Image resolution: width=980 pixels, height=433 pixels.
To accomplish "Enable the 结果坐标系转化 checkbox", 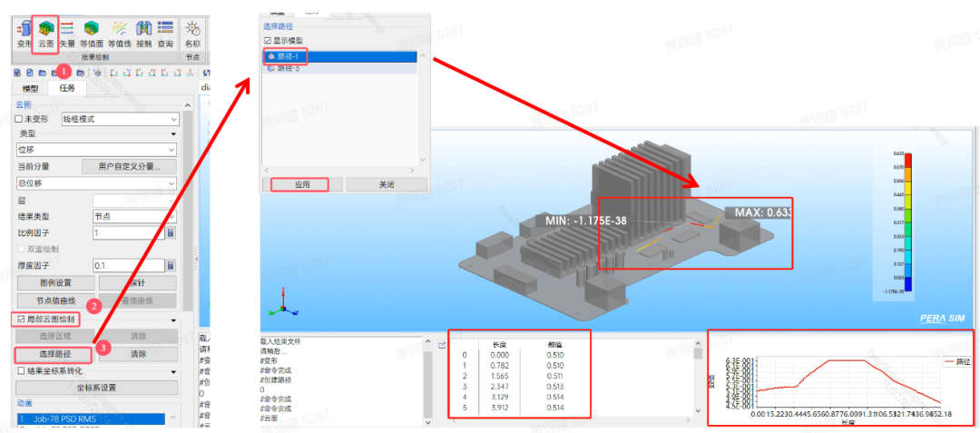I will point(20,370).
